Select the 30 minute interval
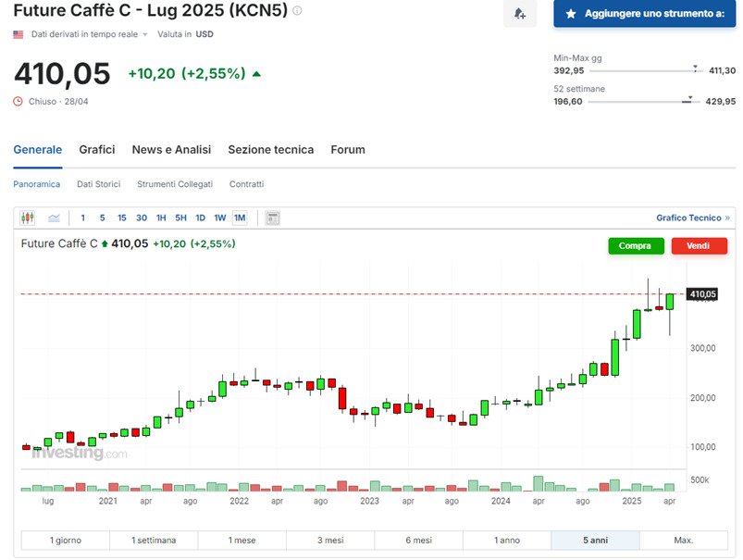This screenshot has height=560, width=743. point(142,218)
